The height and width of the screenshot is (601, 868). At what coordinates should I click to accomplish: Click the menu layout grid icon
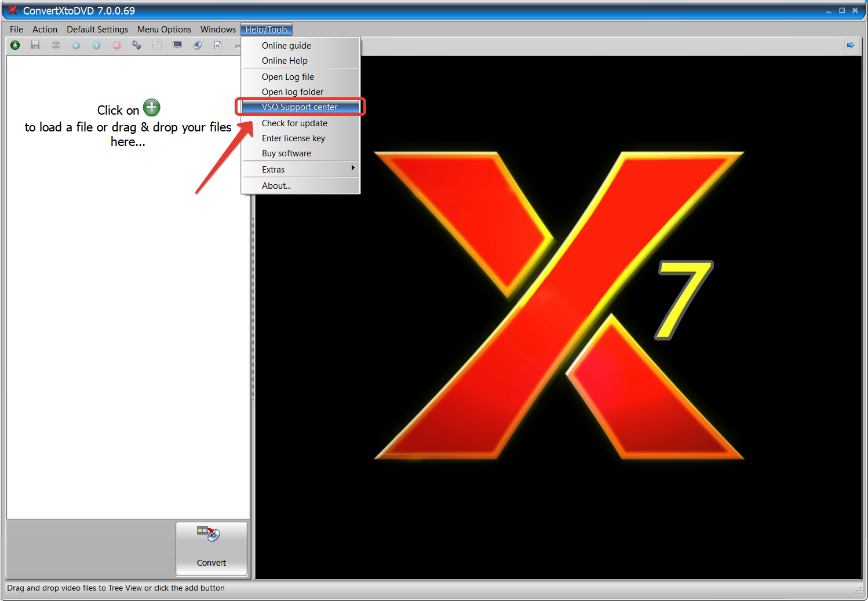coord(157,45)
